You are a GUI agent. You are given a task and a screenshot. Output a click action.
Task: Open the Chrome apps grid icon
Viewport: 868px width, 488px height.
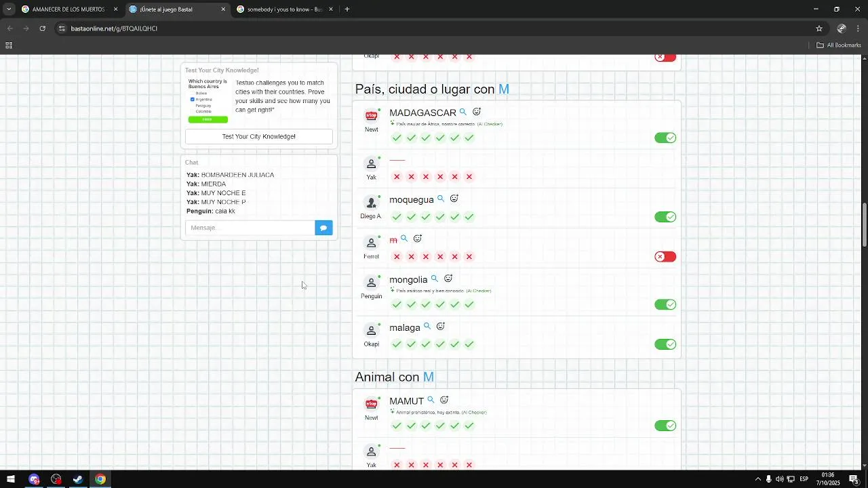[x=9, y=45]
